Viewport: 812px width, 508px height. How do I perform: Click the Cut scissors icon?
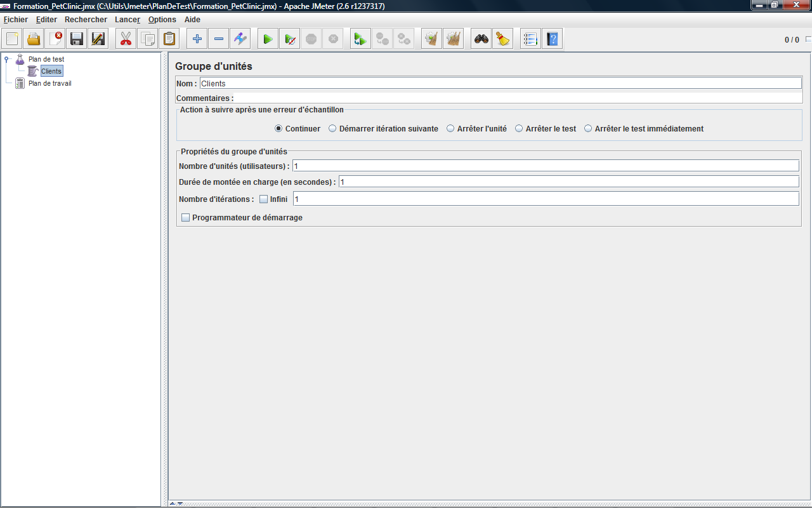[x=126, y=39]
